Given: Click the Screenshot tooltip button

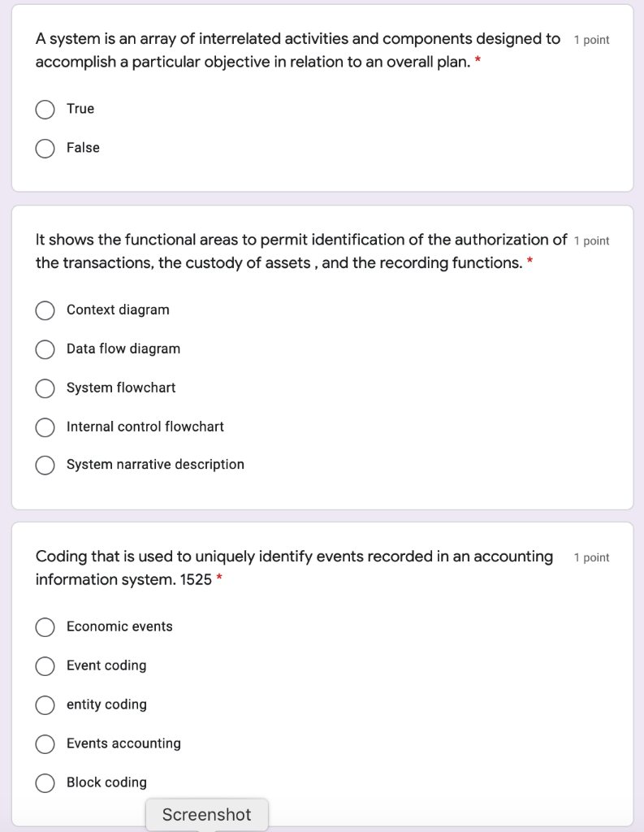Looking at the screenshot, I should [x=206, y=814].
